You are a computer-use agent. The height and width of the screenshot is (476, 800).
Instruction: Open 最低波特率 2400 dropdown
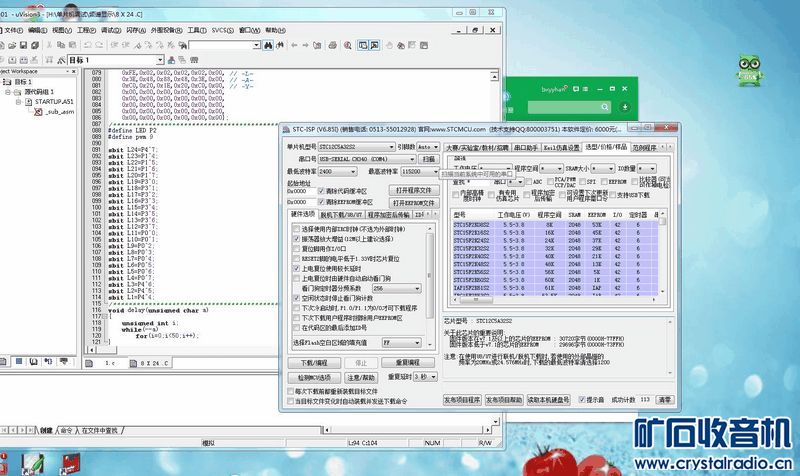pos(337,171)
